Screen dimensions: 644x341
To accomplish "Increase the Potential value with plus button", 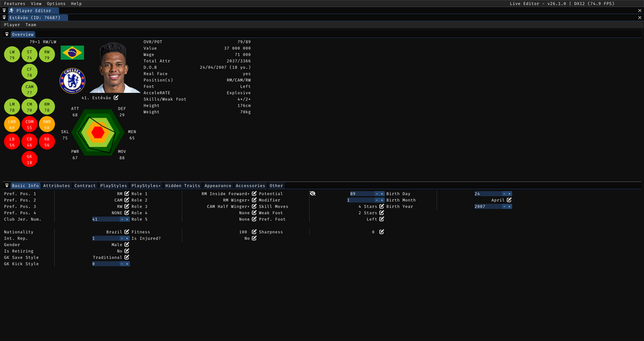I will tap(382, 194).
